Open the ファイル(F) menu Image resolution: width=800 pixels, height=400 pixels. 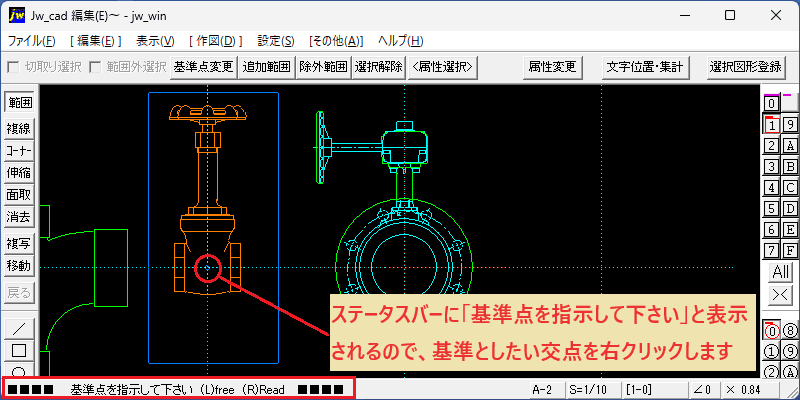coord(32,41)
